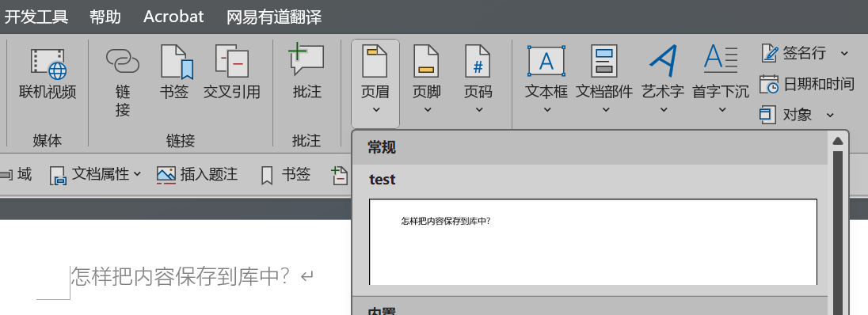The image size is (868, 315).
Task: Open 文档属性 in quick toolbar
Action: (x=95, y=175)
